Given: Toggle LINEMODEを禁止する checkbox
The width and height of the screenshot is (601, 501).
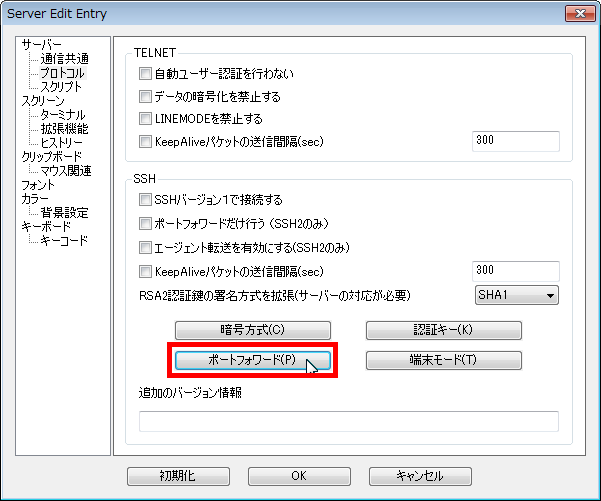Looking at the screenshot, I should 145,118.
